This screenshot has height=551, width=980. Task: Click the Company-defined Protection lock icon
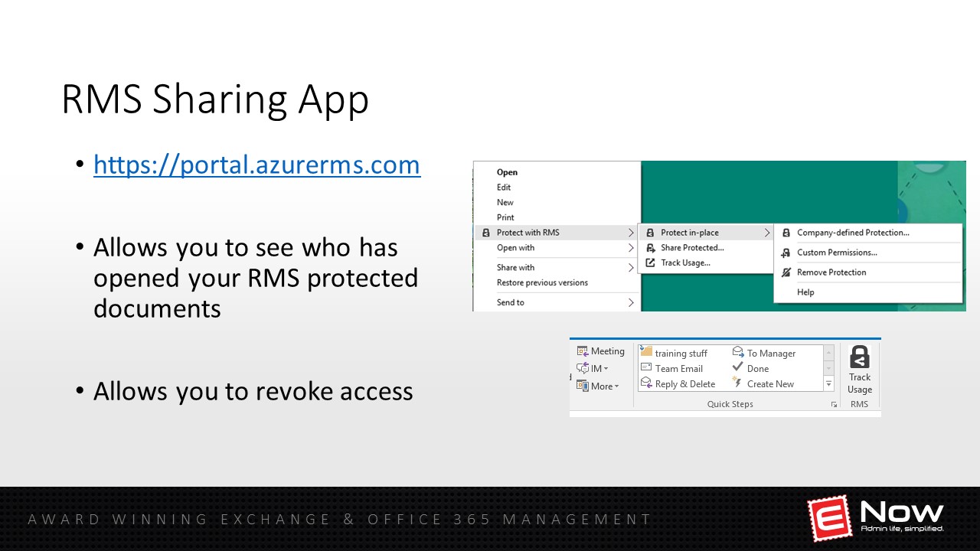(x=786, y=233)
